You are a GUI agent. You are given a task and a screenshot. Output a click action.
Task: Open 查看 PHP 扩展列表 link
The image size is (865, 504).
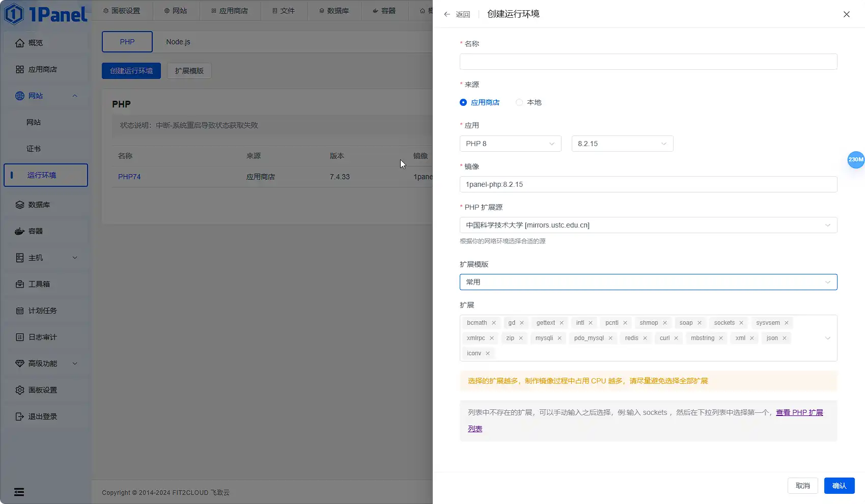tap(799, 412)
